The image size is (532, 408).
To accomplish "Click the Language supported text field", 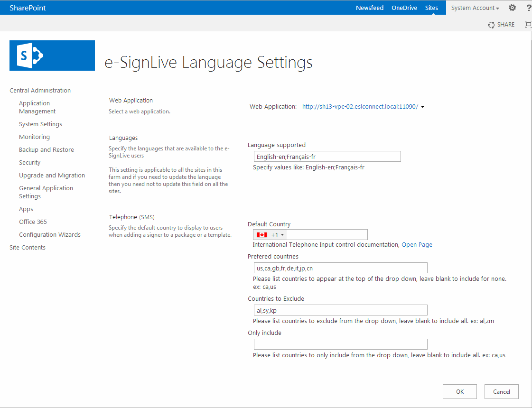I will 327,157.
